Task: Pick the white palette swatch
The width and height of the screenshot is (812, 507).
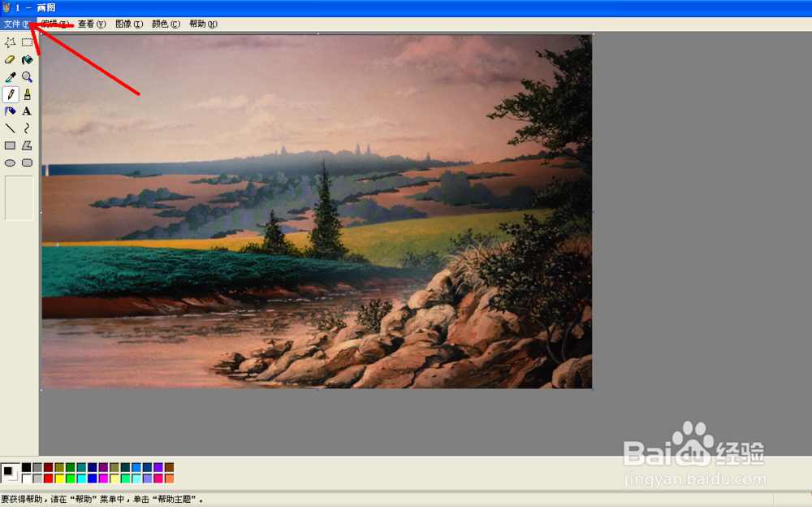Action: pos(27,479)
